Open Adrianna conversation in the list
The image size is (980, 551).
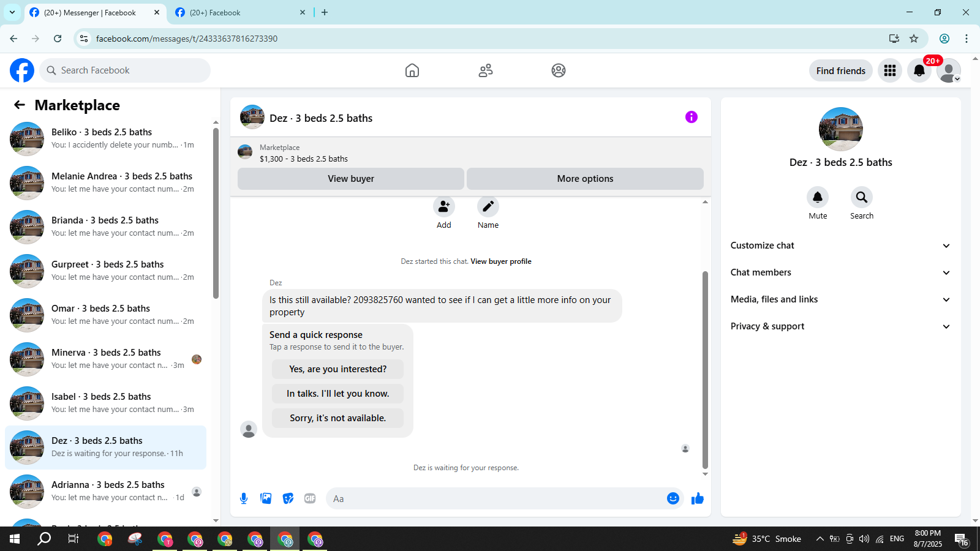point(105,492)
